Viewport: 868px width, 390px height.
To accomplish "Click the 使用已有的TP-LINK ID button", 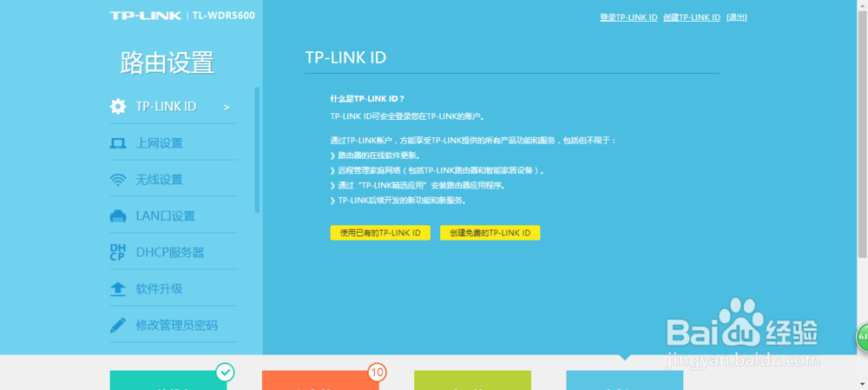I will coord(380,234).
